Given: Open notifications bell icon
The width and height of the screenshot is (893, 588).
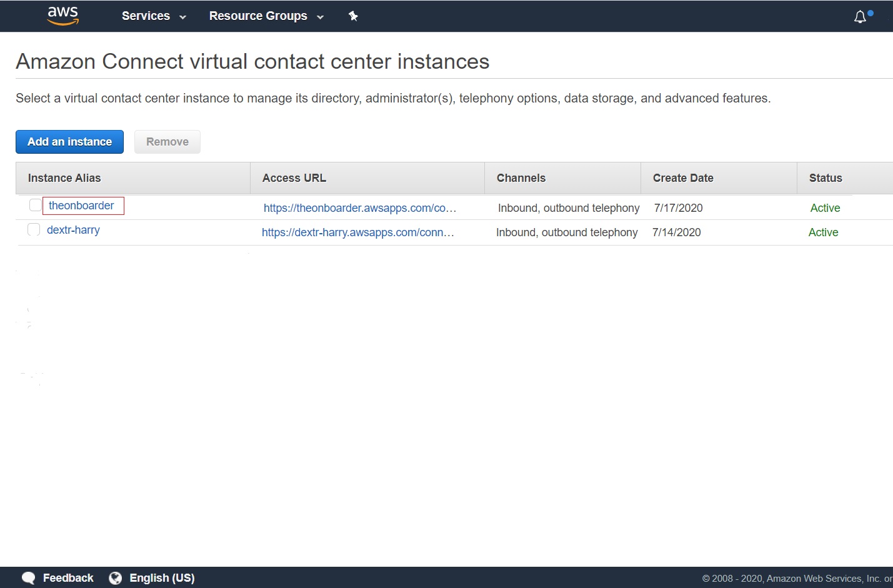Looking at the screenshot, I should point(861,17).
